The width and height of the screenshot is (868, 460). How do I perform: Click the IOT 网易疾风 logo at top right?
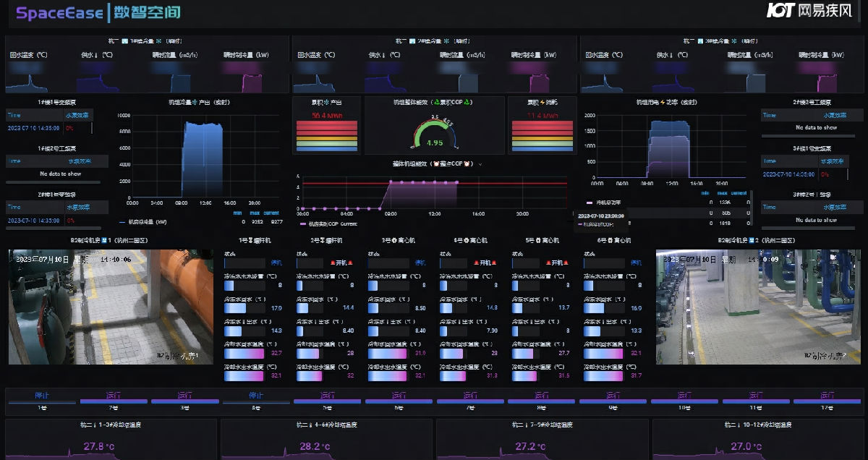[x=809, y=11]
